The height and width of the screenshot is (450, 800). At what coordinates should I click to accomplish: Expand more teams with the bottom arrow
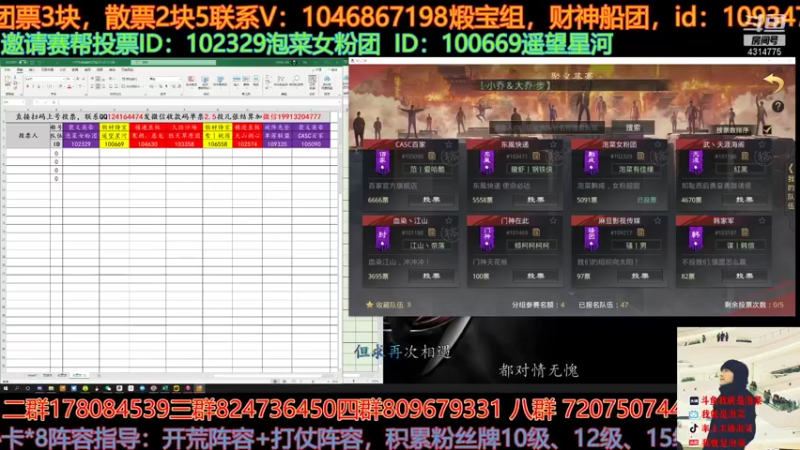coord(571,293)
